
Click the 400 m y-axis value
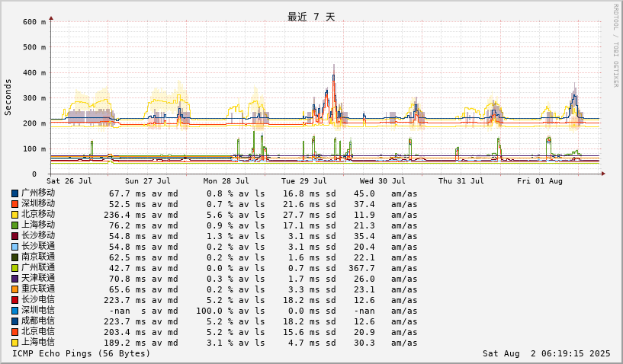click(x=34, y=72)
